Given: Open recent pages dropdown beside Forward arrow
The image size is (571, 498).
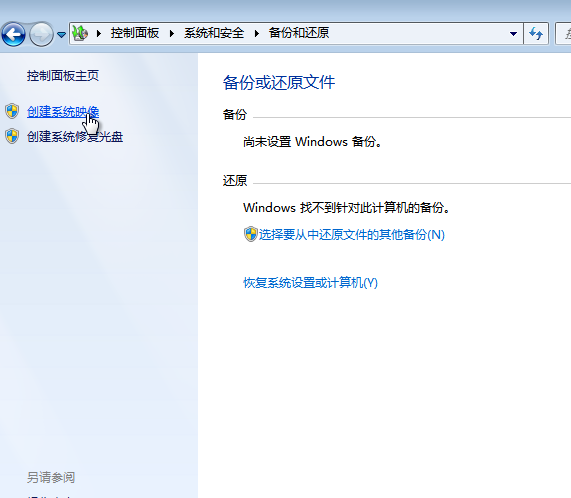Looking at the screenshot, I should tap(62, 35).
